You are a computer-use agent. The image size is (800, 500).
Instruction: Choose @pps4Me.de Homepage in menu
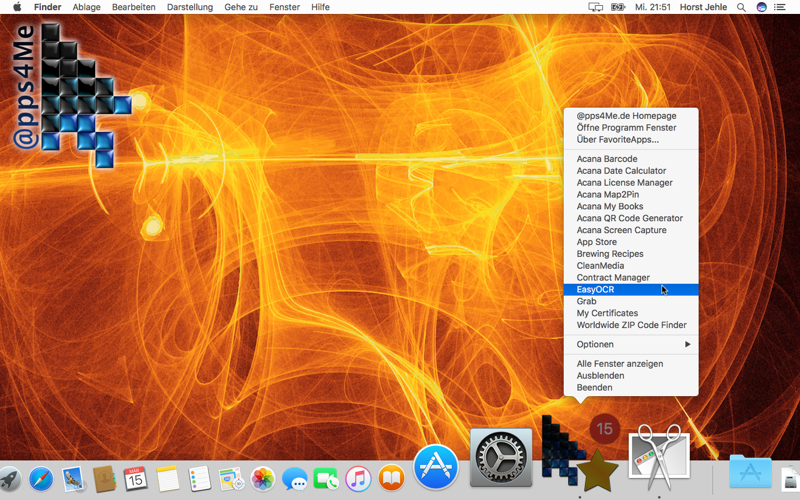(631, 116)
